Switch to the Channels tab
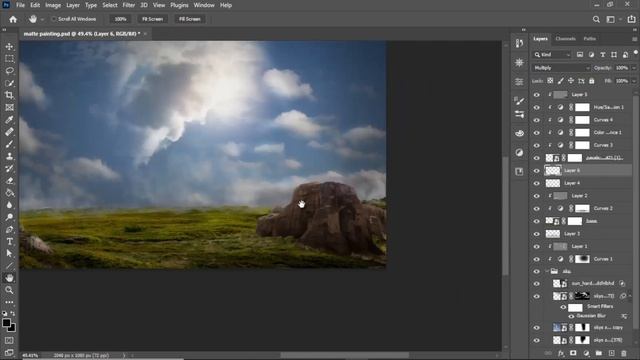 point(565,39)
